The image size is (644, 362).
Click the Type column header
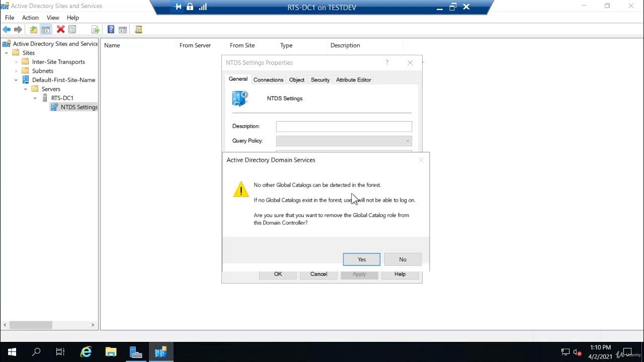pos(302,45)
